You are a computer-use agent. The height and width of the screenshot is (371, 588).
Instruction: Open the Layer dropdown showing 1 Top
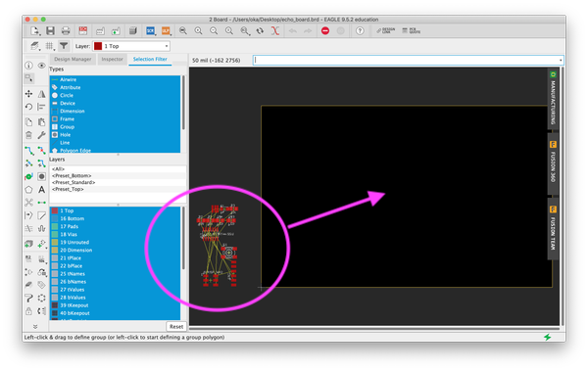pyautogui.click(x=131, y=46)
